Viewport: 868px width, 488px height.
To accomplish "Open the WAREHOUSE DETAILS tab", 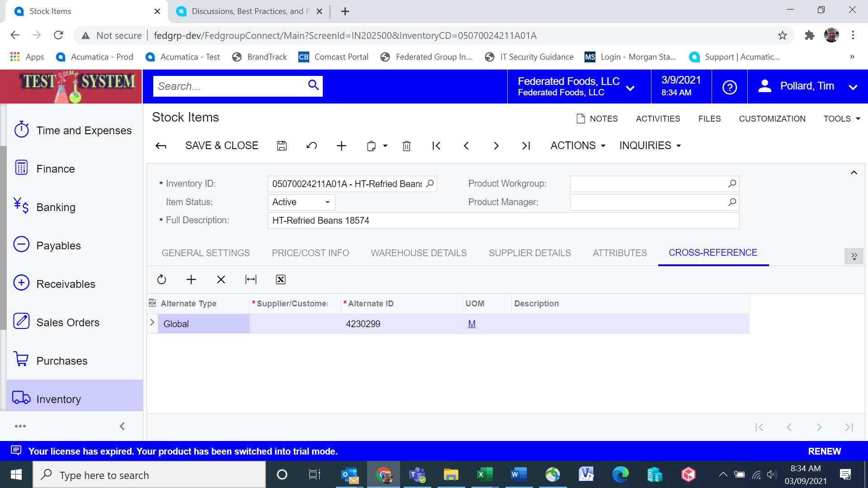I will tap(419, 253).
